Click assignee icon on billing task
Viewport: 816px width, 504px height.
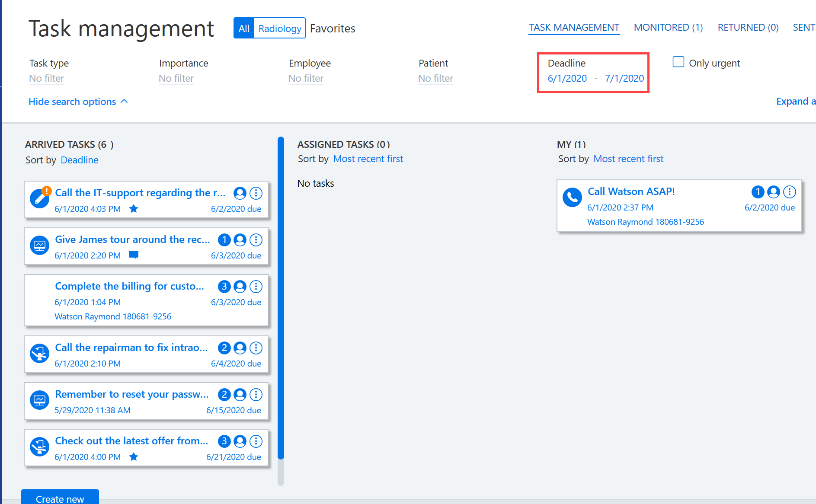click(240, 287)
